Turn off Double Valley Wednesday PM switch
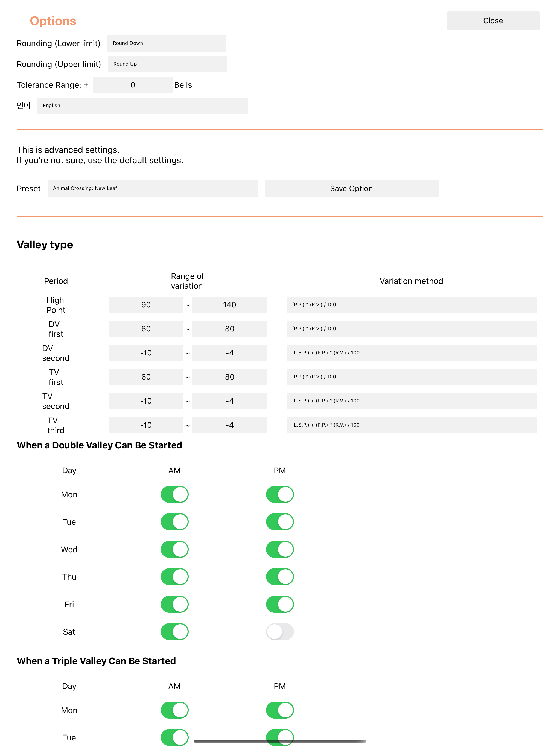Image resolution: width=560 pixels, height=747 pixels. [280, 549]
